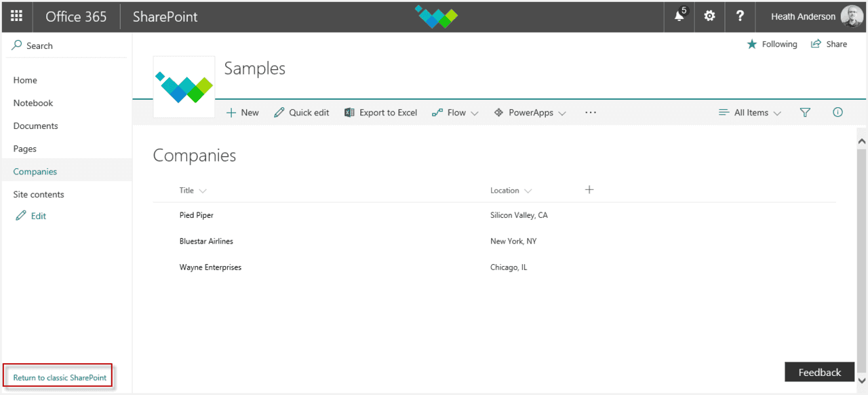
Task: Add a column with plus icon
Action: [589, 189]
